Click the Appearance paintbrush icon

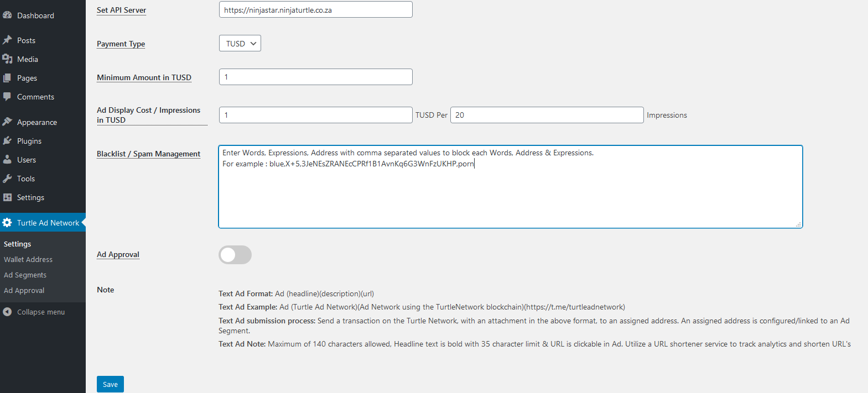click(x=7, y=122)
